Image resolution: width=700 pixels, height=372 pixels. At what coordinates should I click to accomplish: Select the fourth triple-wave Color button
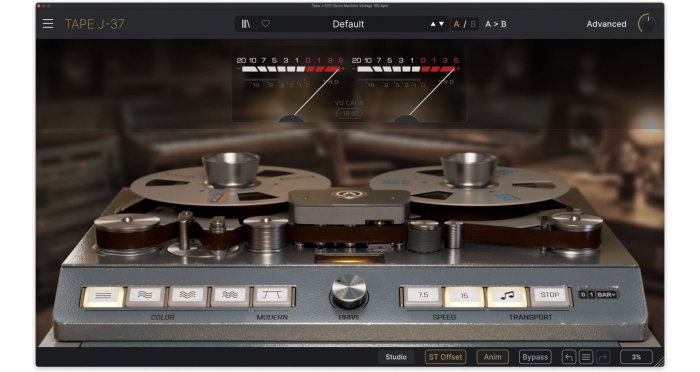230,296
